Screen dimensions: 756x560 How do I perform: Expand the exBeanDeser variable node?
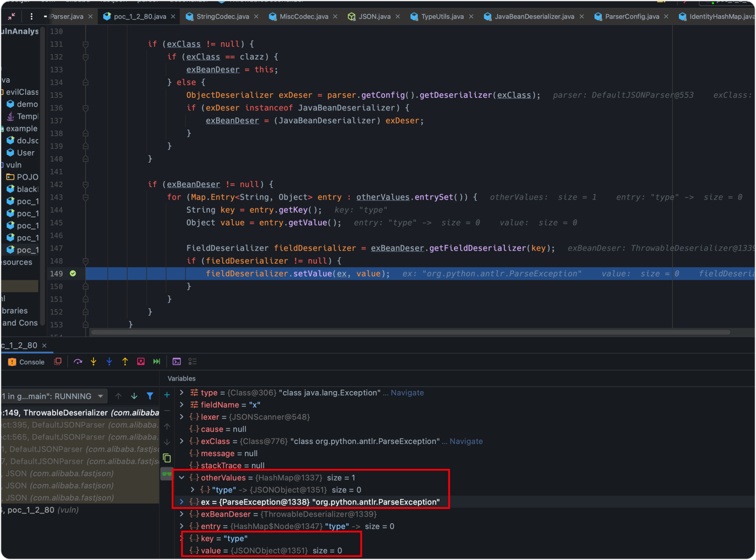tap(181, 514)
